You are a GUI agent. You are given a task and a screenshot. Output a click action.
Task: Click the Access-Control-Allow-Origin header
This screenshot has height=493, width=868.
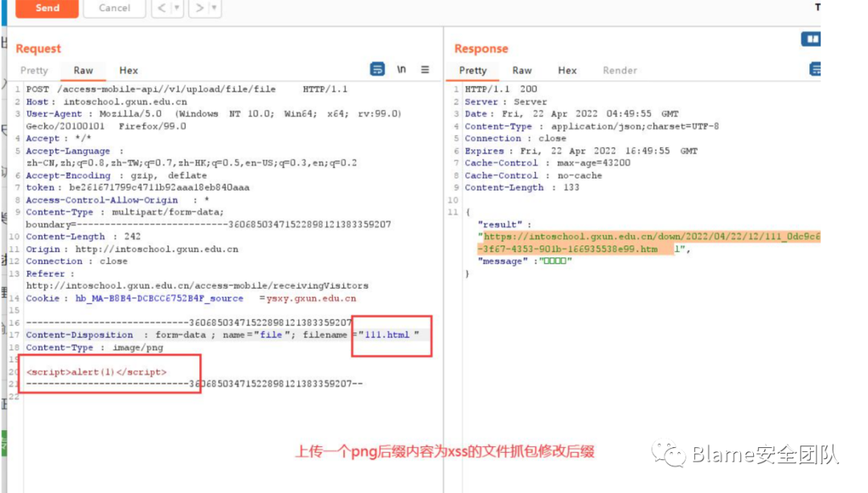point(117,200)
